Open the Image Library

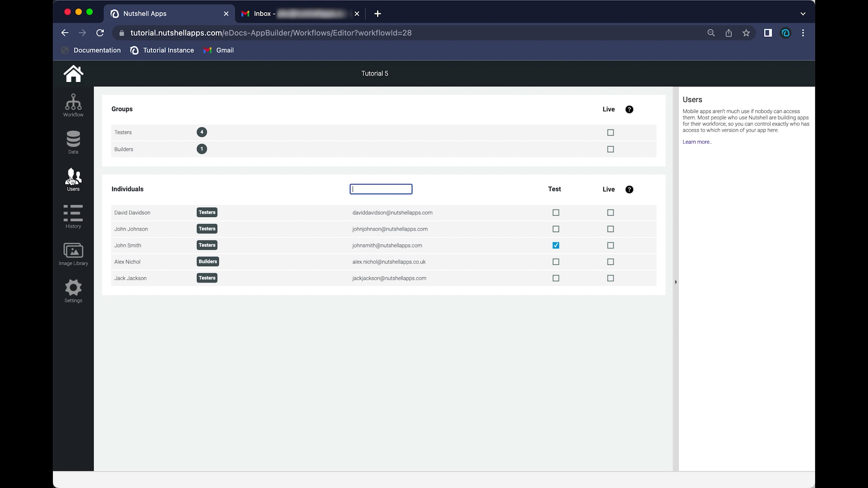73,253
